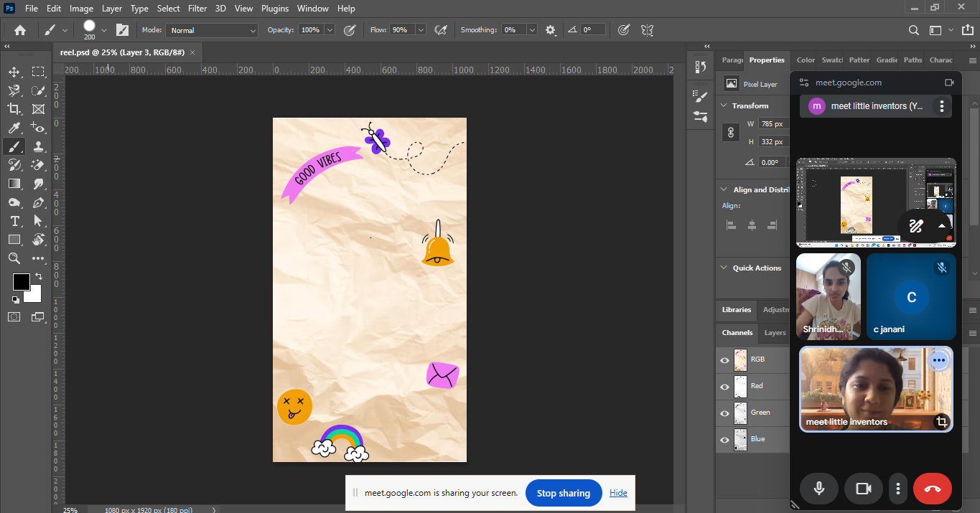Select the Horizontal Type tool
This screenshot has width=980, height=513.
coord(14,221)
